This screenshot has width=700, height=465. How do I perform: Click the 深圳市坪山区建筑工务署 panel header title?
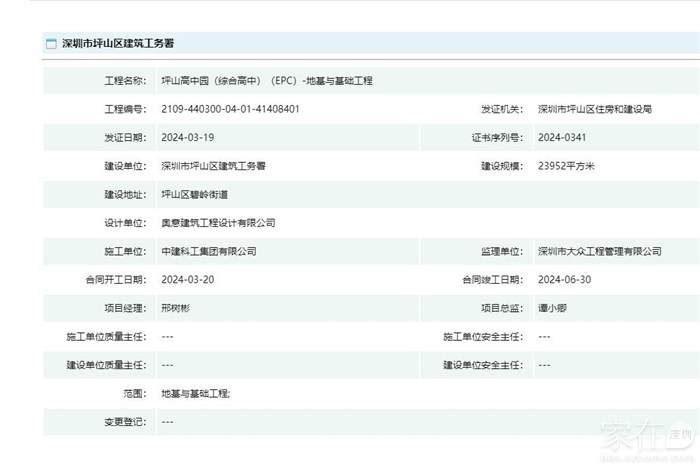[x=118, y=44]
